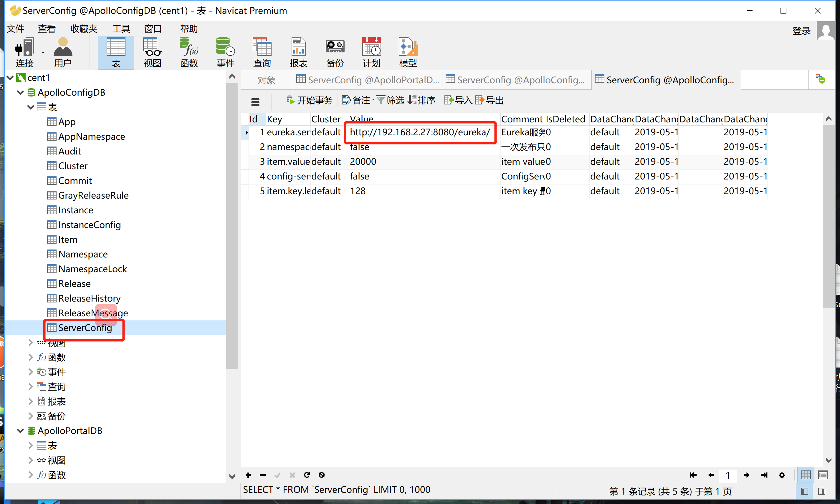Viewport: 840px width, 504px height.
Task: Select the 视图 (Views) toolbar icon
Action: (152, 51)
